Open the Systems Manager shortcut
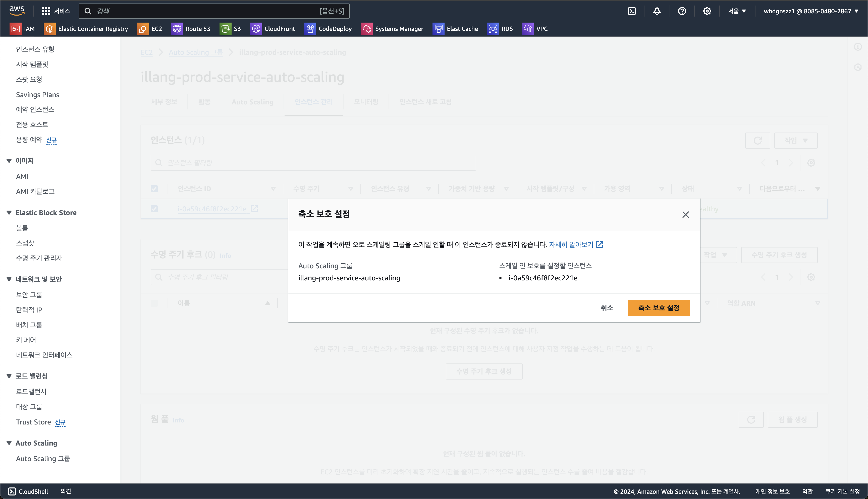The width and height of the screenshot is (868, 499). (392, 29)
